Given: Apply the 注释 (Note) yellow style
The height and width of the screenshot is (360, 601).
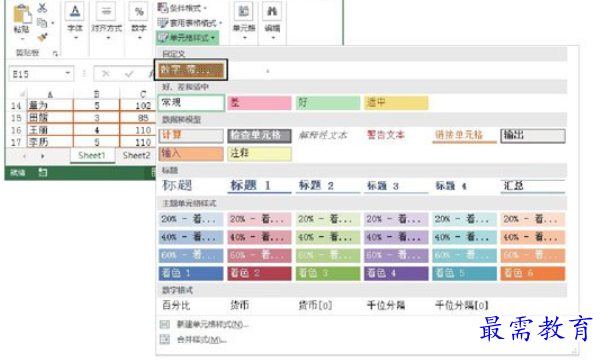Looking at the screenshot, I should (259, 154).
